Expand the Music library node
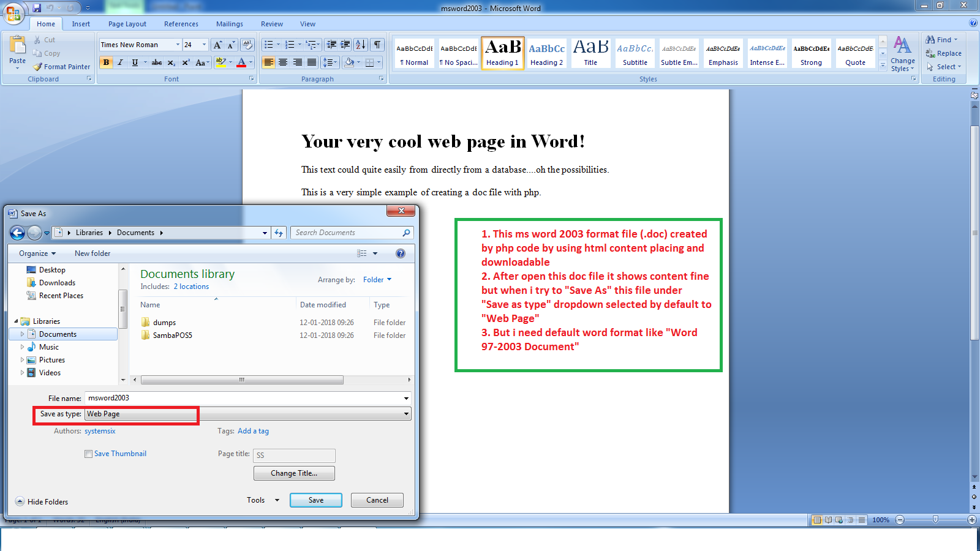The image size is (980, 551). [23, 347]
